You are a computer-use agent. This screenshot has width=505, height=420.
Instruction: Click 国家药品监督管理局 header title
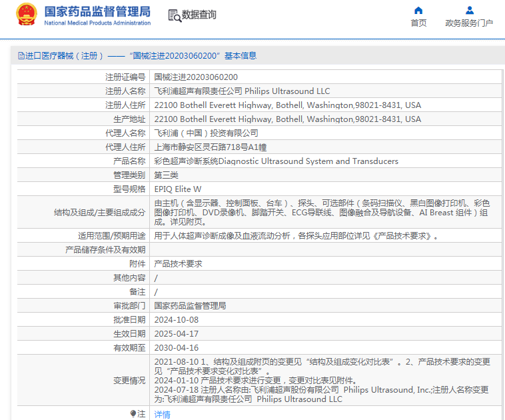coord(97,11)
